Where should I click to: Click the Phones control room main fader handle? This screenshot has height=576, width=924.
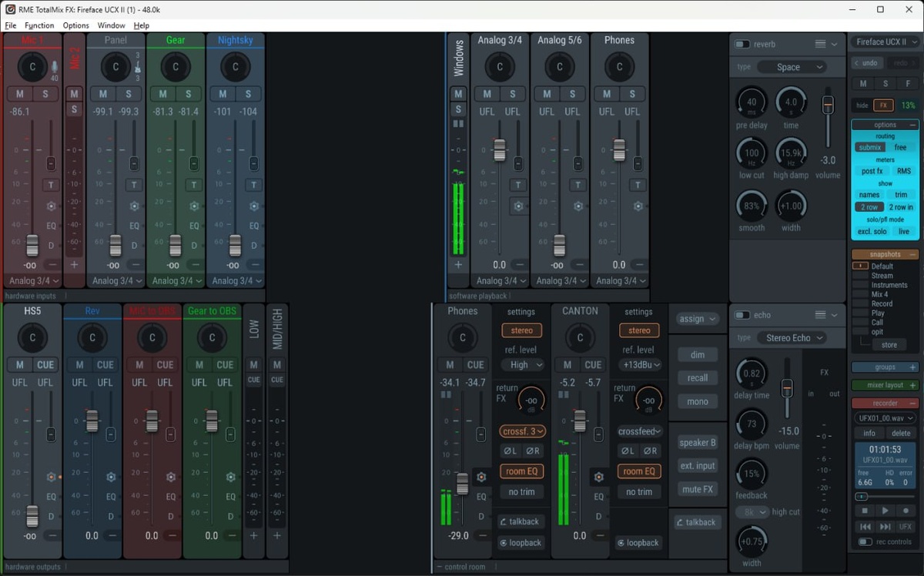[x=462, y=484]
